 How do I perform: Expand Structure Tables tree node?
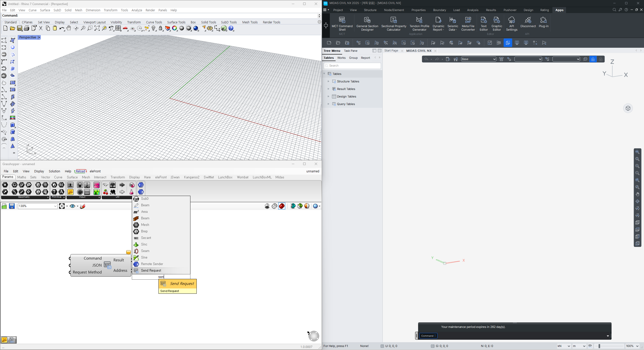click(328, 81)
